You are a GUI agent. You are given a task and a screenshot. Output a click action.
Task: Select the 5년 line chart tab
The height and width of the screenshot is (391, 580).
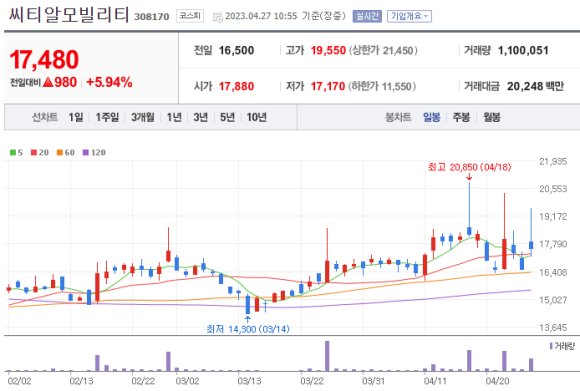(x=227, y=118)
